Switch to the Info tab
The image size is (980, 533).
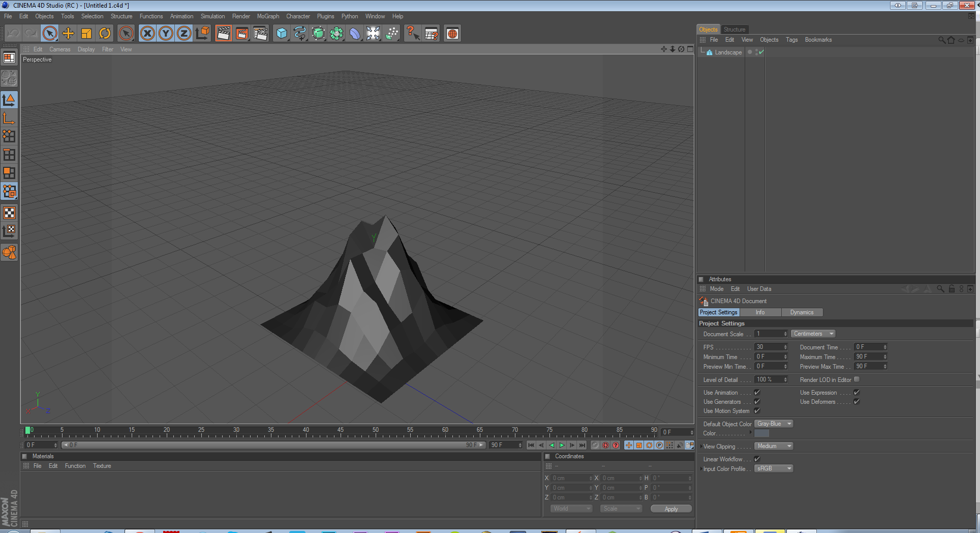pos(760,312)
